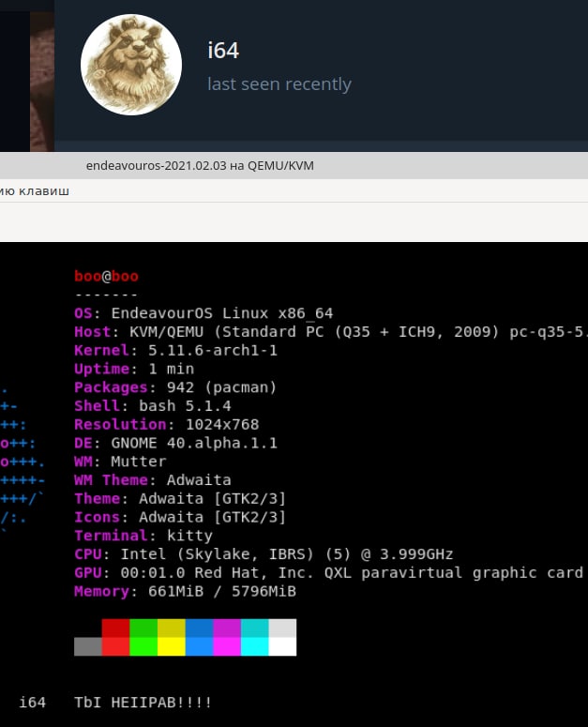This screenshot has height=727, width=588.
Task: Click the i64 sender name beside message
Action: tap(33, 703)
